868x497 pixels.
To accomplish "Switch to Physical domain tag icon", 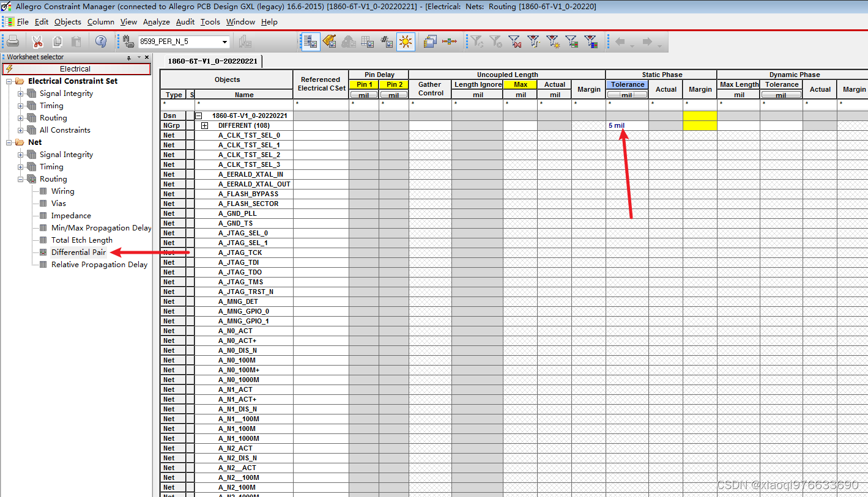I will (330, 42).
